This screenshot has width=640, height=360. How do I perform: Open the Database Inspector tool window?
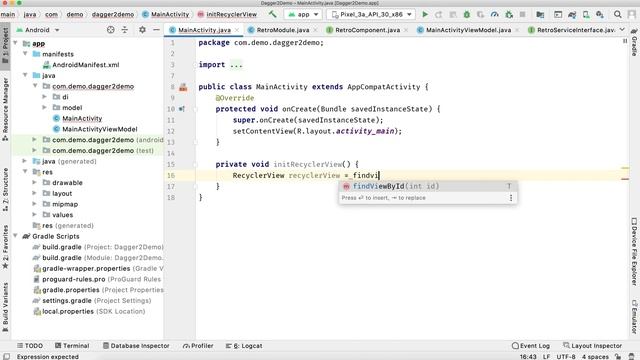click(136, 346)
